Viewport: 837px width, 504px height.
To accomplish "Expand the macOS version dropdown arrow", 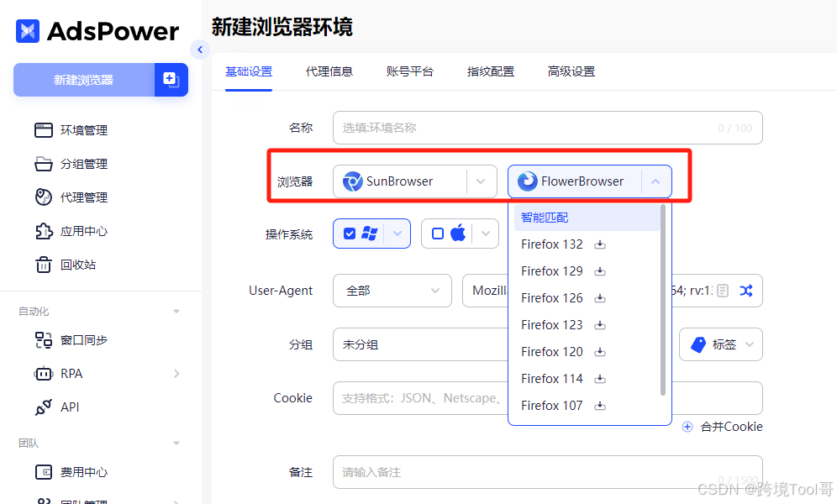I will tap(485, 234).
